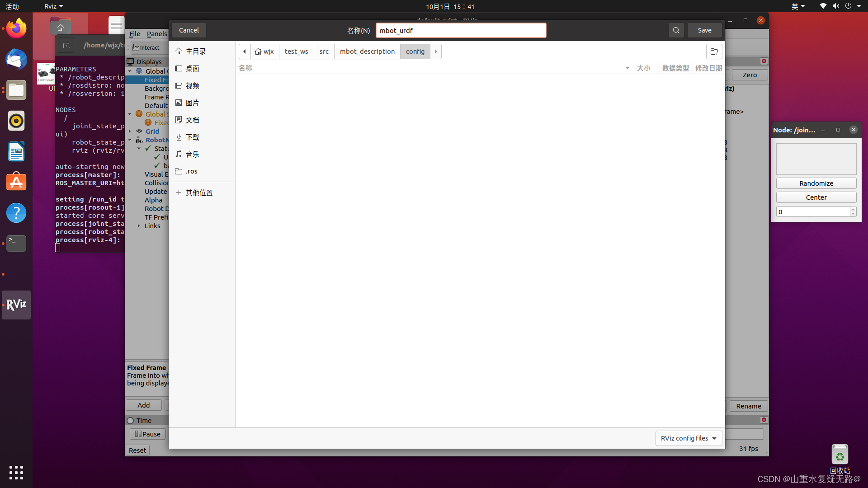Select the config path segment
This screenshot has height=488, width=868.
tap(415, 52)
